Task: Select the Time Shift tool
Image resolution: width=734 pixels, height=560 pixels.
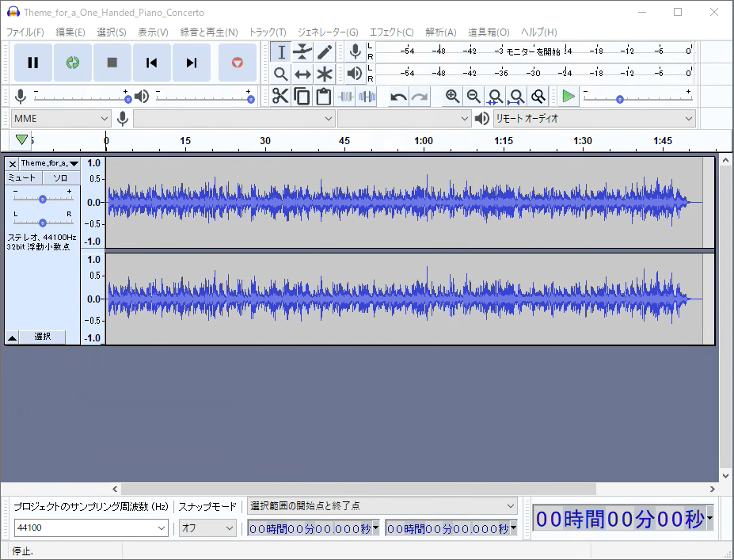Action: point(302,74)
